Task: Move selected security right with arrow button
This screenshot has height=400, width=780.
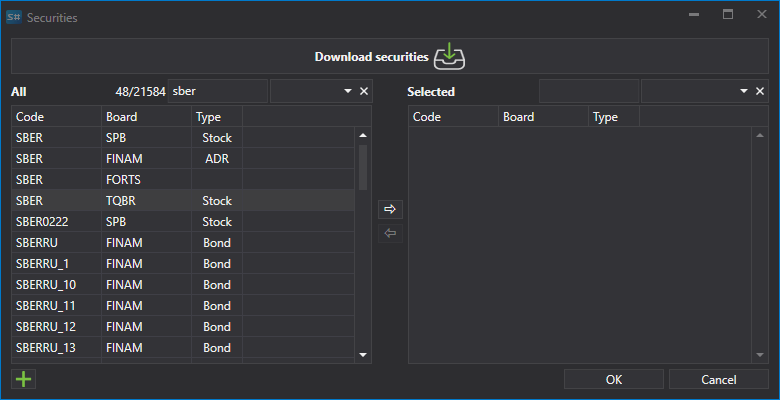Action: 390,209
